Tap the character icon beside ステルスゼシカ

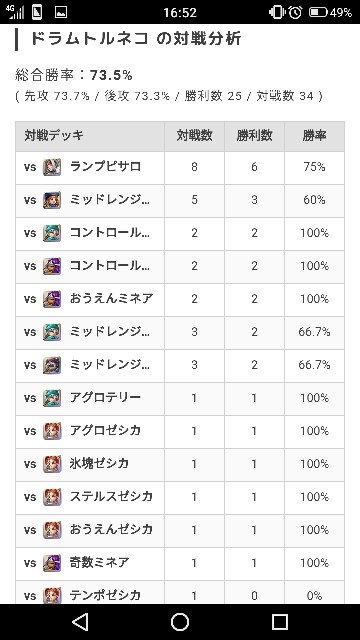coord(52,497)
